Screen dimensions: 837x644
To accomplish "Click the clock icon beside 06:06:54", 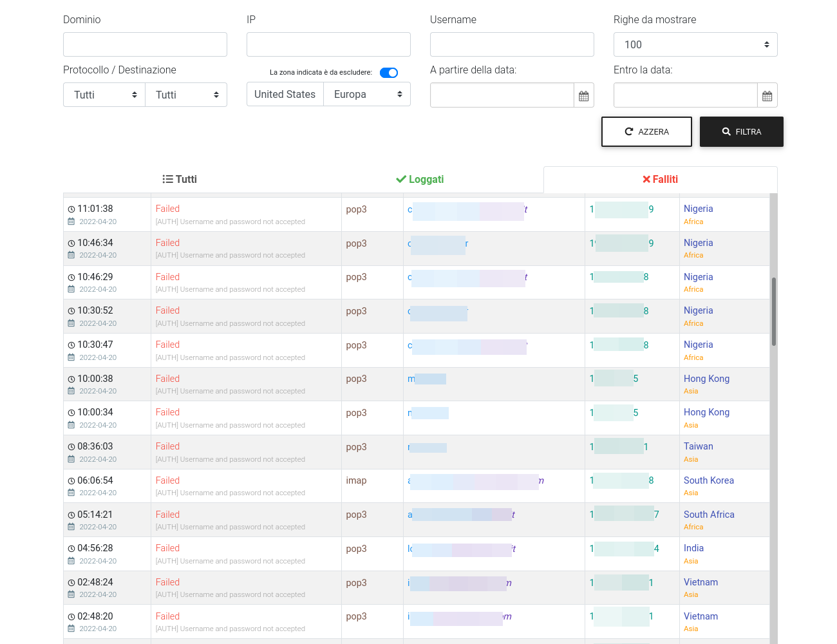I will tap(71, 481).
